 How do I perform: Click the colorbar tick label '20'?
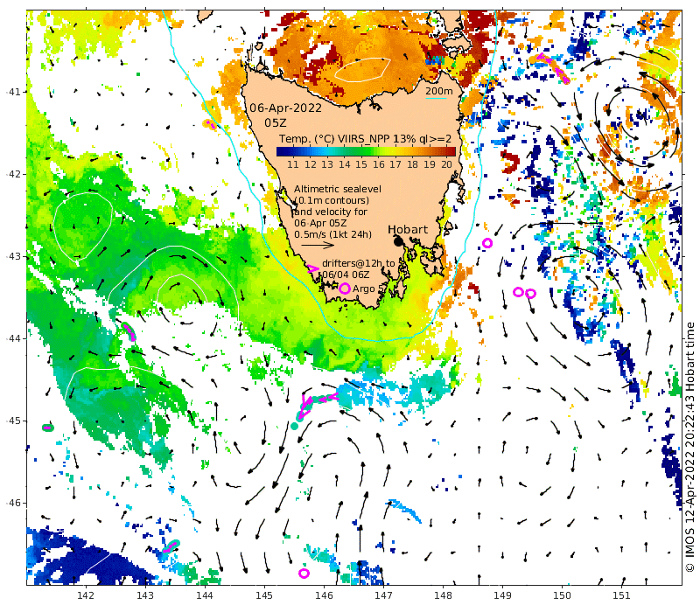click(446, 164)
